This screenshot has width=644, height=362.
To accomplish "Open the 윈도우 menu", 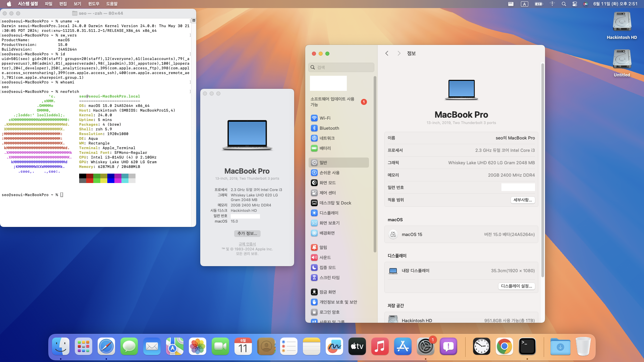I will coord(94,4).
